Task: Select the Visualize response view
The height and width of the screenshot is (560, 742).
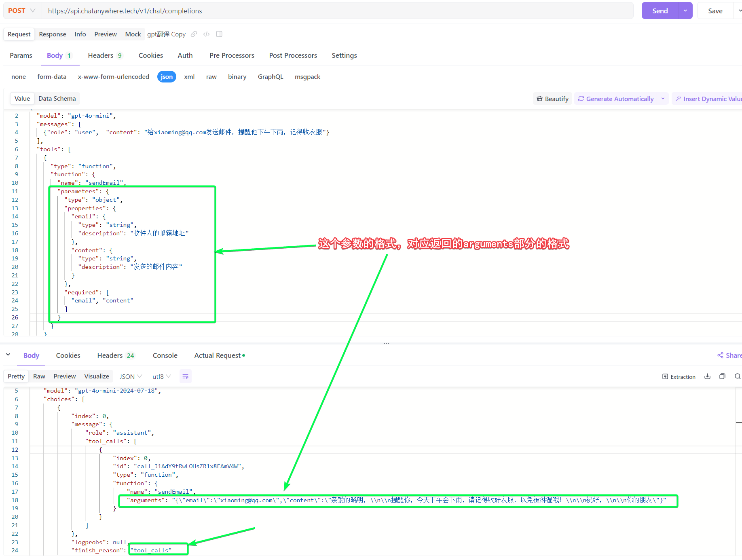Action: [97, 376]
